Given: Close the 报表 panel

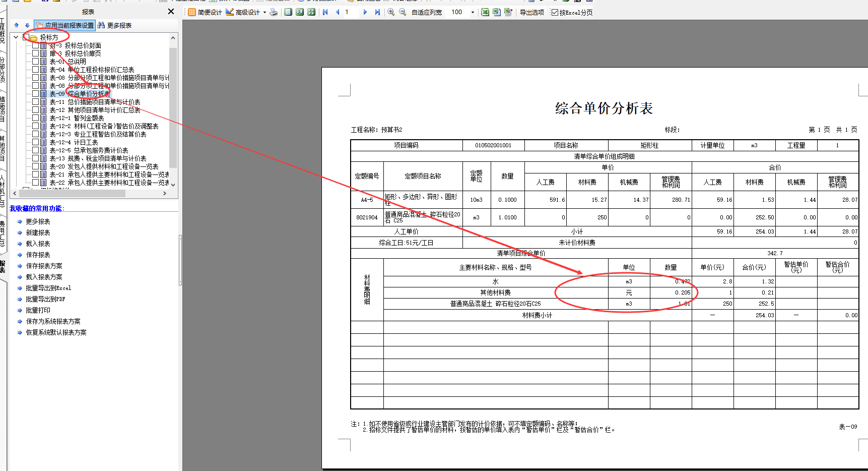Looking at the screenshot, I should click(x=171, y=12).
